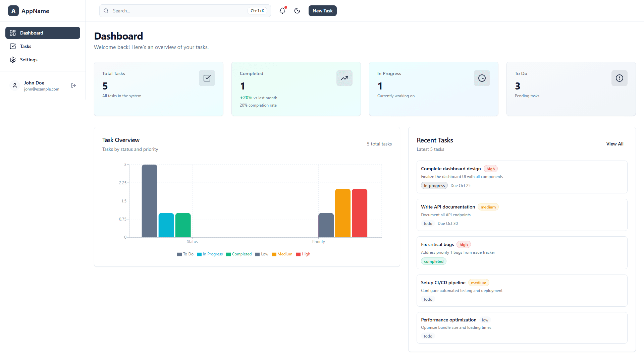Click the To Do alert circle icon
The image size is (644, 362).
620,78
